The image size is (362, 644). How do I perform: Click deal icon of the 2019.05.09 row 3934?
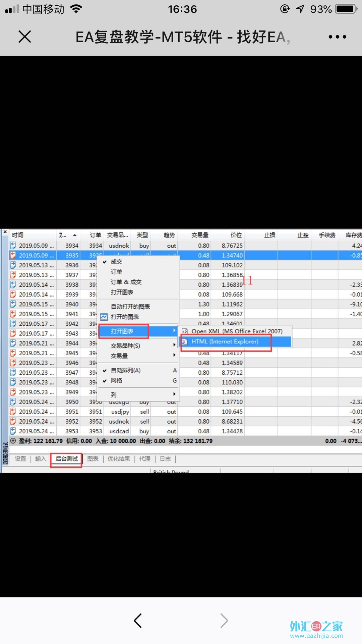(x=13, y=246)
